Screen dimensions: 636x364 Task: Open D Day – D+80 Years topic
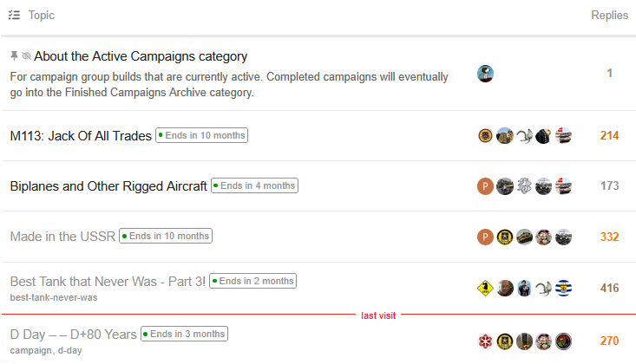(73, 335)
